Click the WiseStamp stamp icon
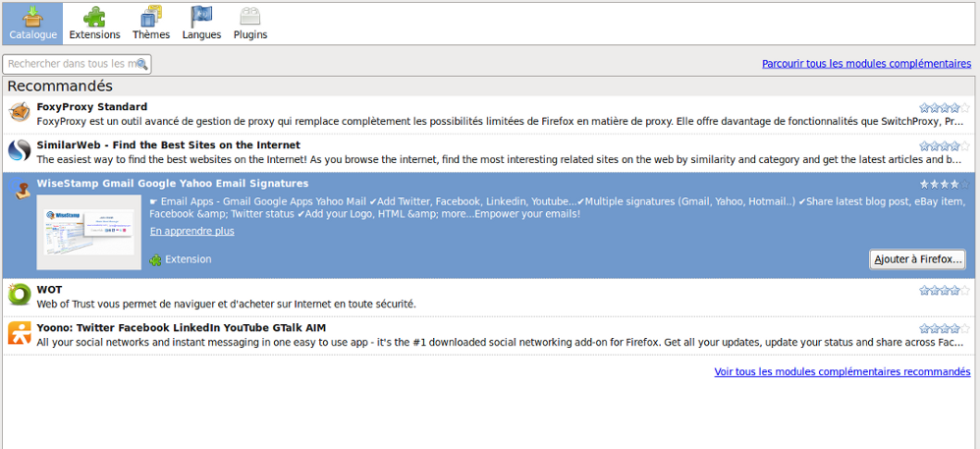 (x=19, y=189)
